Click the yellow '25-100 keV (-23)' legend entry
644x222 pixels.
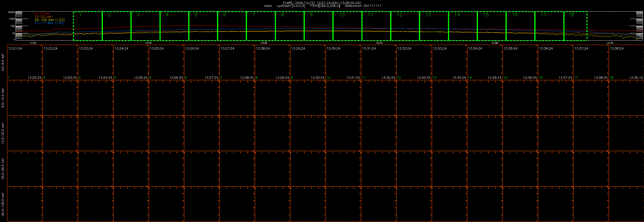49,20
